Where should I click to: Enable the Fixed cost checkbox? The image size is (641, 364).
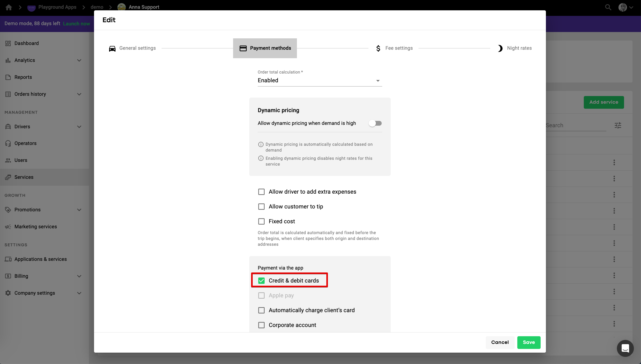tap(261, 221)
